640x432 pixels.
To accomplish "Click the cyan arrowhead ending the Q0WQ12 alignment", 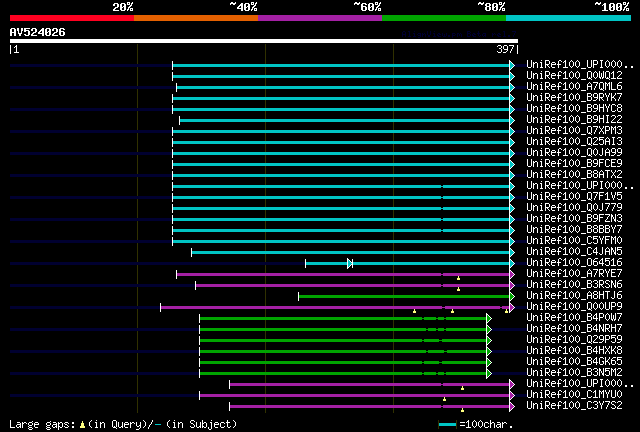I will tap(512, 76).
